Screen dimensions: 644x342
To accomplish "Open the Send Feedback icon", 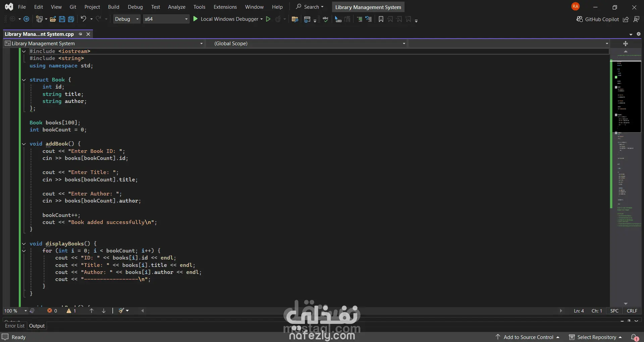I will tap(636, 19).
